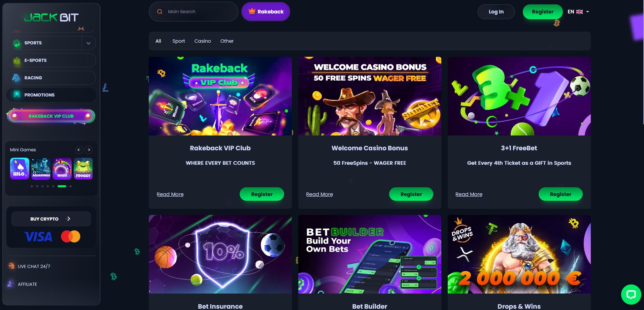Click the search magnifier icon
The width and height of the screenshot is (644, 310).
click(160, 11)
